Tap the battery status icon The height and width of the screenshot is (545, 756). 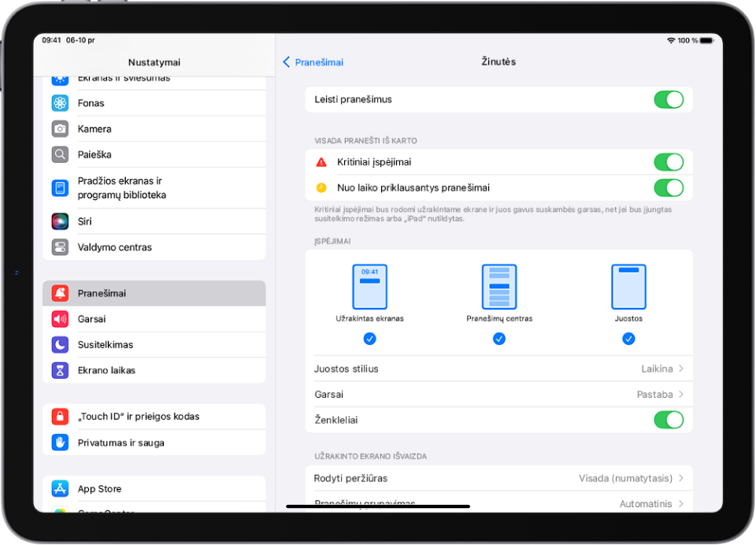[707, 40]
